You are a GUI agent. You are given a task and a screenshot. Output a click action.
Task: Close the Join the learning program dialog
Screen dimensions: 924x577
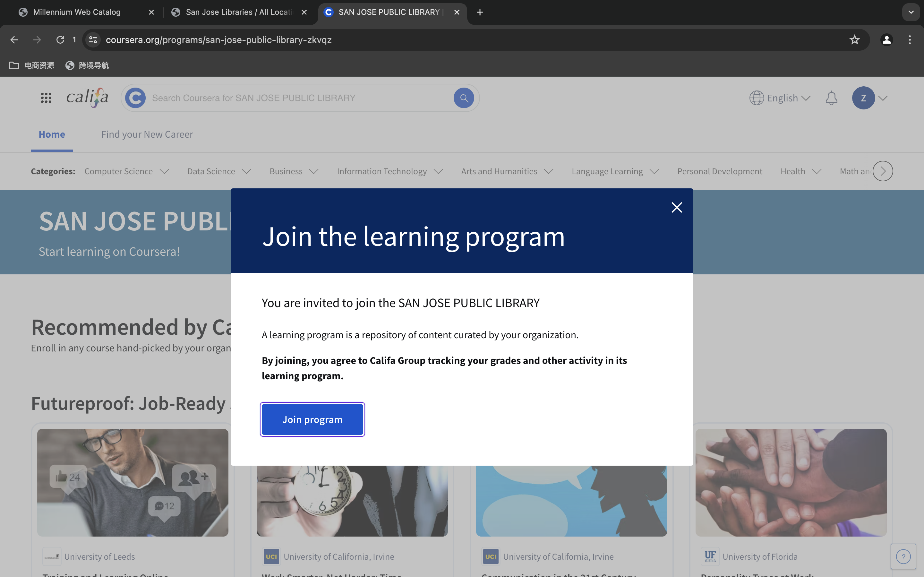tap(676, 207)
